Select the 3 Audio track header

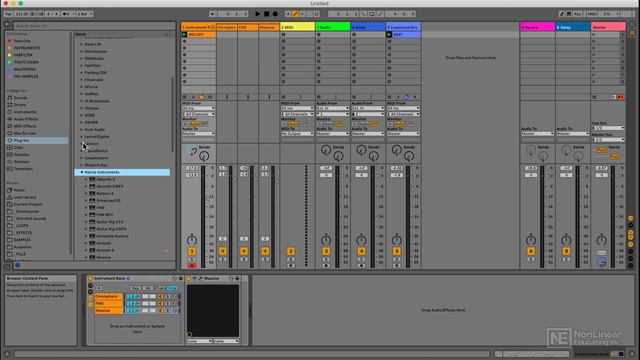[x=333, y=27]
